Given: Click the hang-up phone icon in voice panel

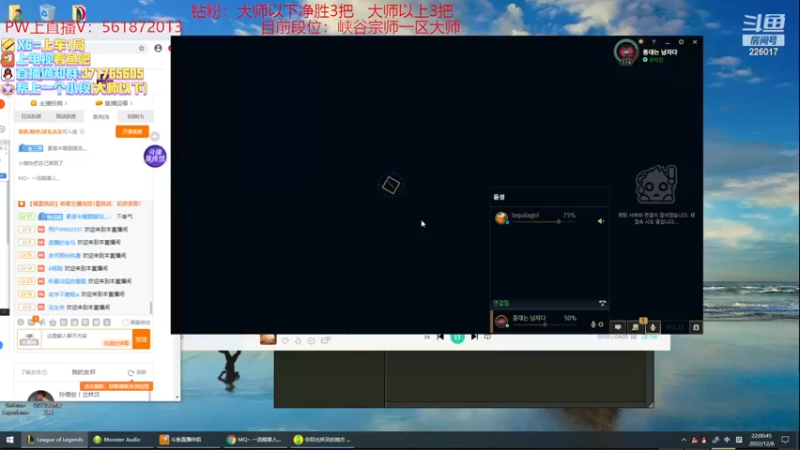Looking at the screenshot, I should (603, 303).
